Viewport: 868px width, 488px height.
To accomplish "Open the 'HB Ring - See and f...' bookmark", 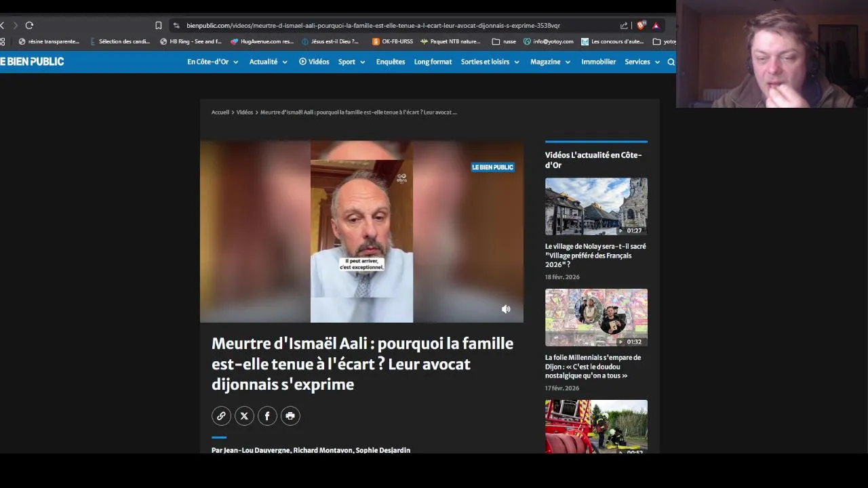I will [191, 41].
